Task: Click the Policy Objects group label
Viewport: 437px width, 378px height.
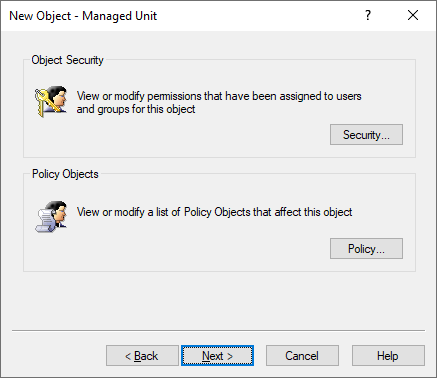Action: tap(65, 174)
